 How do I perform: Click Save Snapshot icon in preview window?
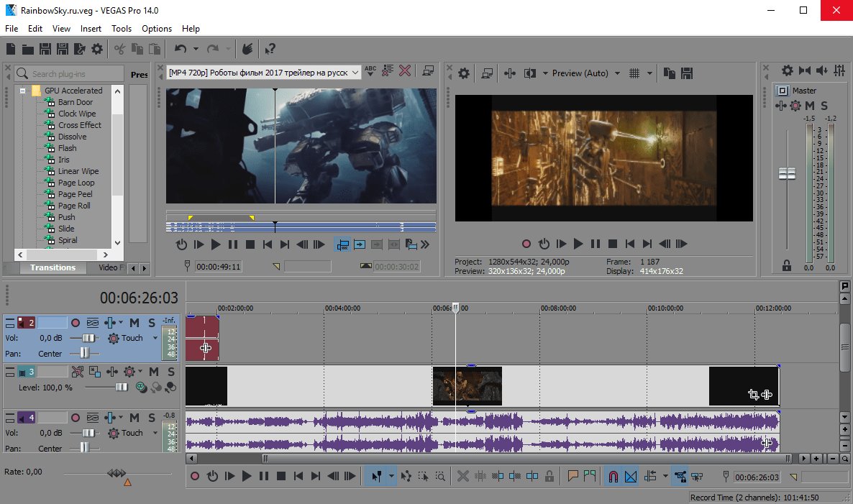pyautogui.click(x=687, y=73)
